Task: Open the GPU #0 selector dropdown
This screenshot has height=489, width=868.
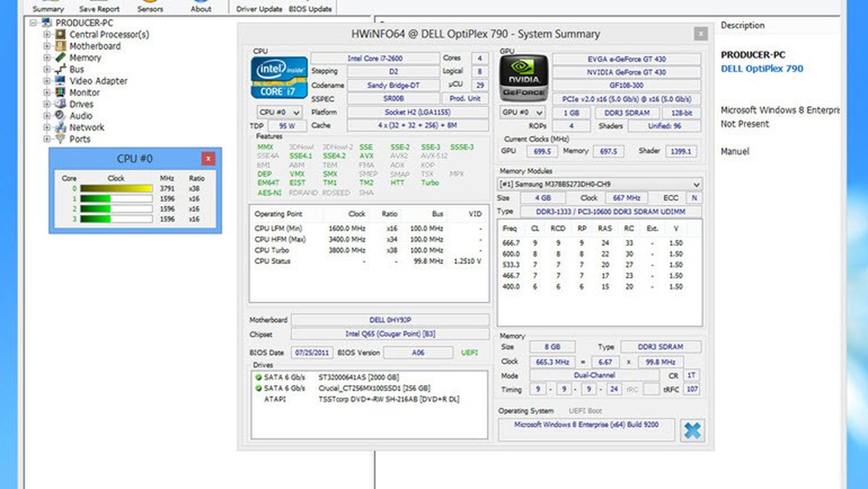Action: 524,113
